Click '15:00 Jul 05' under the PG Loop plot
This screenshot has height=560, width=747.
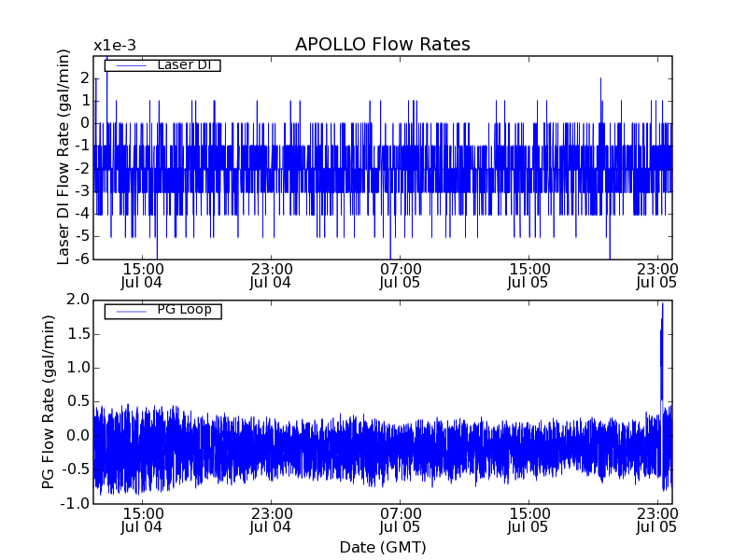(x=529, y=521)
